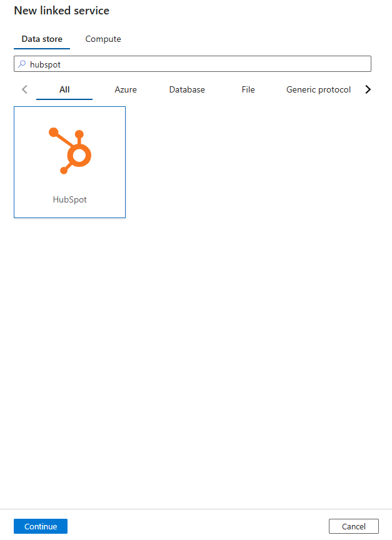Image resolution: width=392 pixels, height=540 pixels.
Task: Switch to the Compute tab
Action: (x=103, y=39)
